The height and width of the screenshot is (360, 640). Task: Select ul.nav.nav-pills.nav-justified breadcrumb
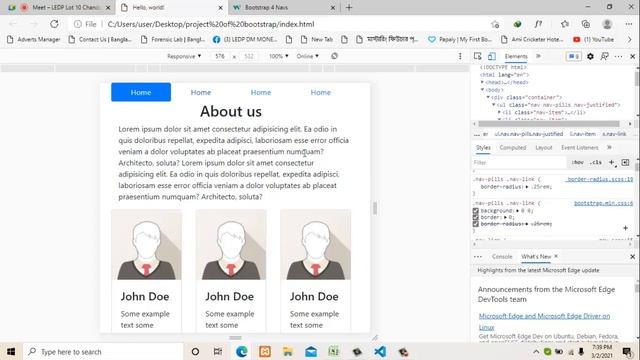point(529,134)
